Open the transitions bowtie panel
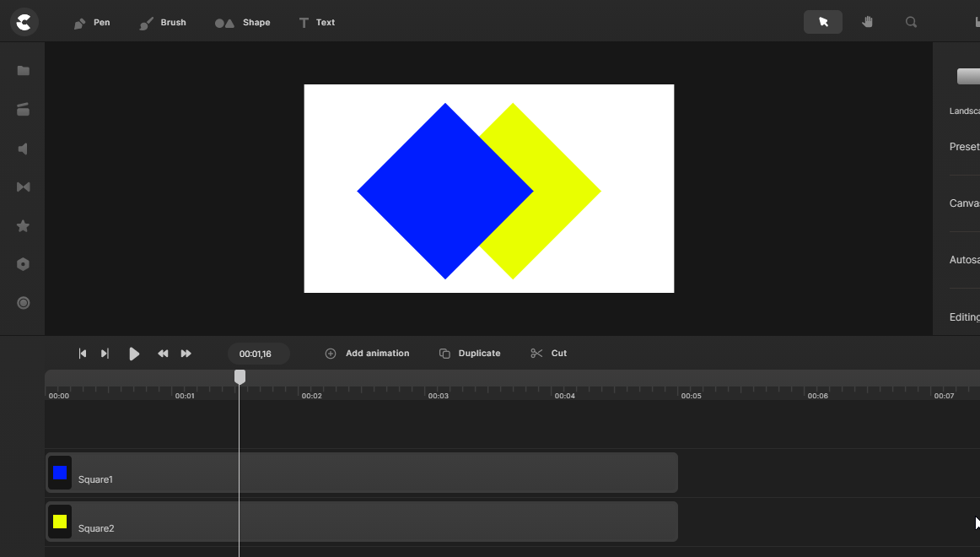Screen dimensions: 980x557 click(x=23, y=187)
